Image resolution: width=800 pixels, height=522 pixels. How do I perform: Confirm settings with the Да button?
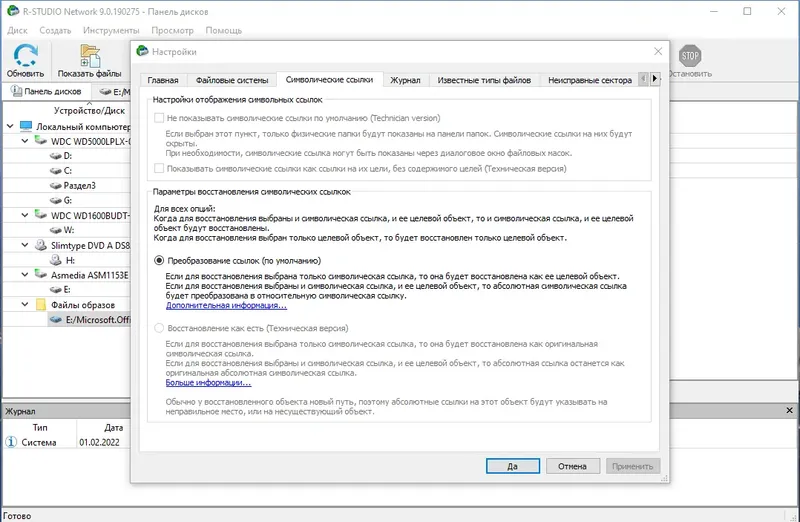click(513, 466)
